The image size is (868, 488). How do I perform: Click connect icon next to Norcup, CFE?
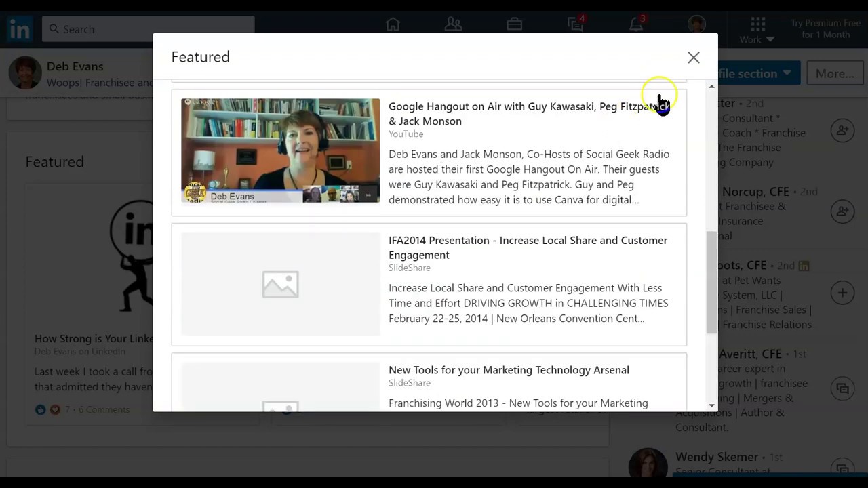coord(842,211)
